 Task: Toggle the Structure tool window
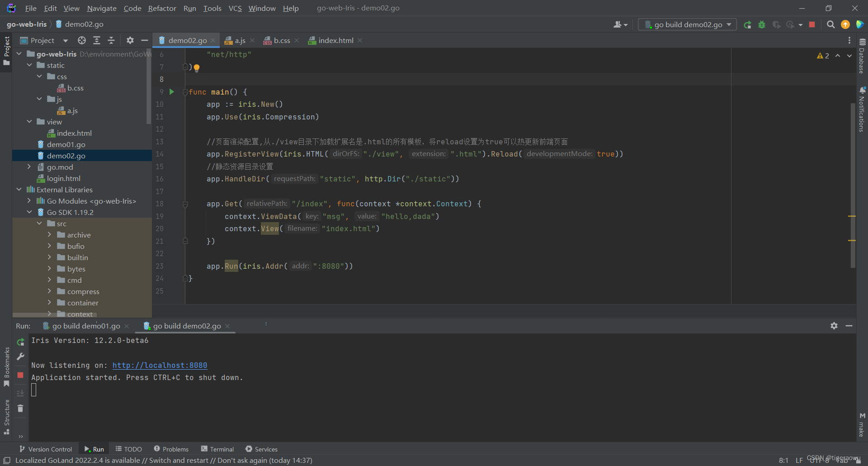pos(6,417)
